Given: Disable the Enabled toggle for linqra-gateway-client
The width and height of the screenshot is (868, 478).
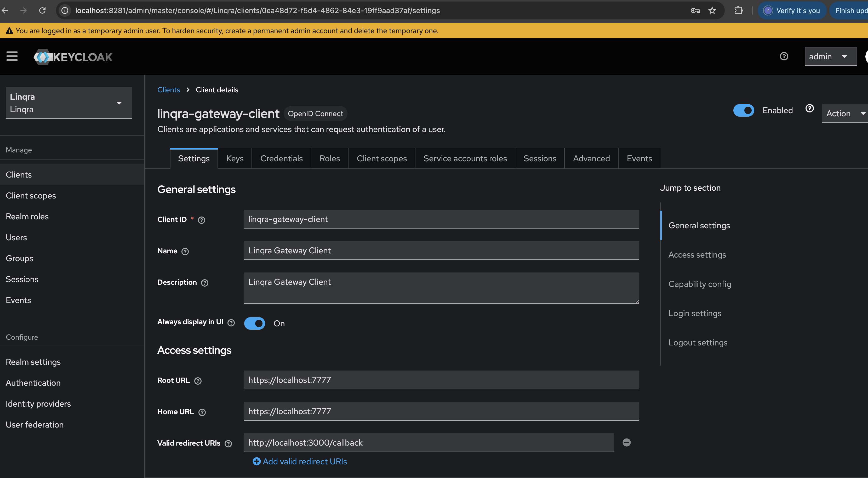Looking at the screenshot, I should click(744, 110).
